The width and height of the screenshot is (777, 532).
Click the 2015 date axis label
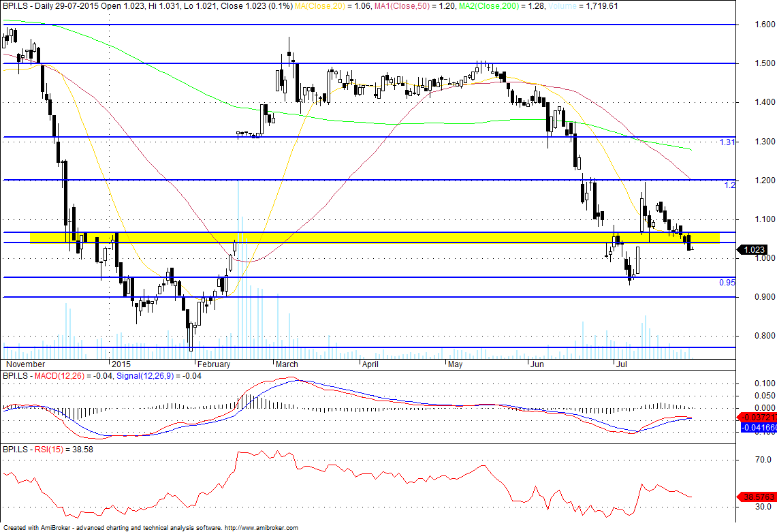pyautogui.click(x=121, y=364)
